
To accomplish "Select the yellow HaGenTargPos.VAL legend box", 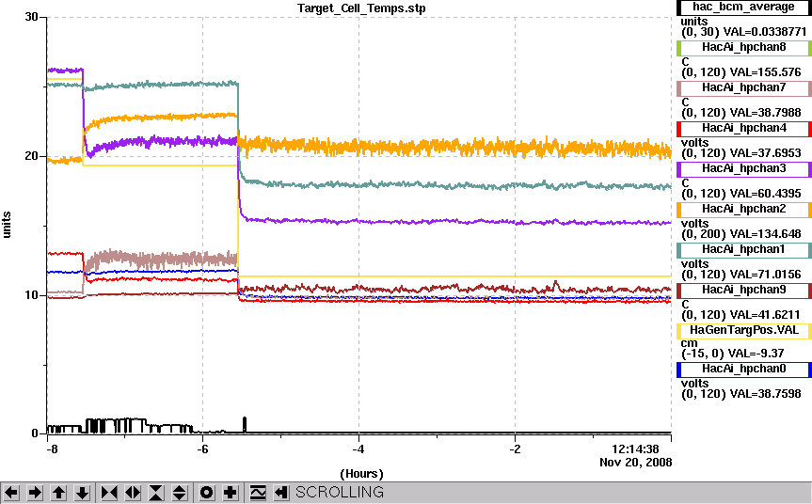I will (x=743, y=331).
